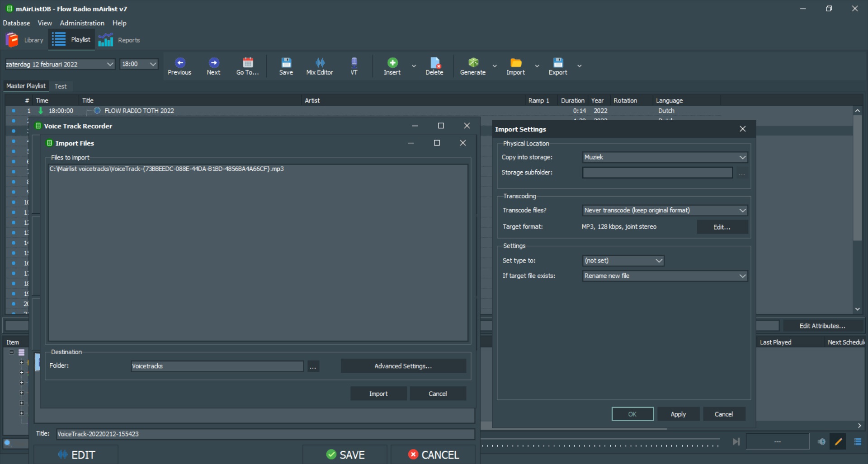The width and height of the screenshot is (868, 464).
Task: Click the Advanced Settings button
Action: coord(403,366)
